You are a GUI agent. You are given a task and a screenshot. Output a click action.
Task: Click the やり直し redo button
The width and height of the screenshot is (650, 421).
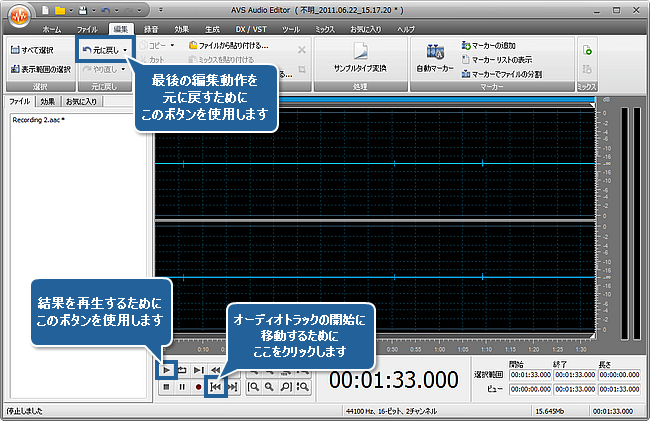point(100,69)
